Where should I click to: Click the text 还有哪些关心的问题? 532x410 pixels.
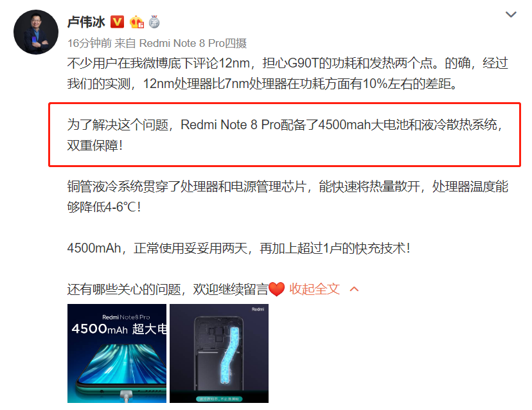[x=124, y=289]
